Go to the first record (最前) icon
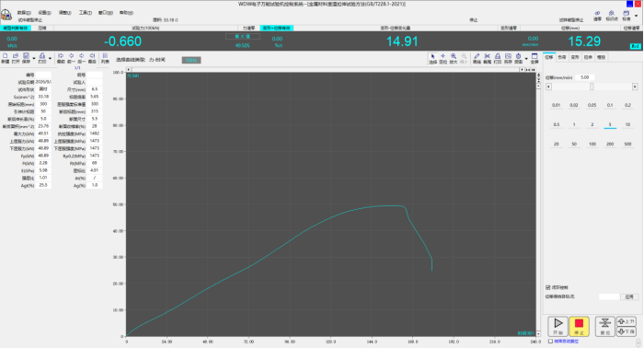The image size is (644, 348). [61, 58]
